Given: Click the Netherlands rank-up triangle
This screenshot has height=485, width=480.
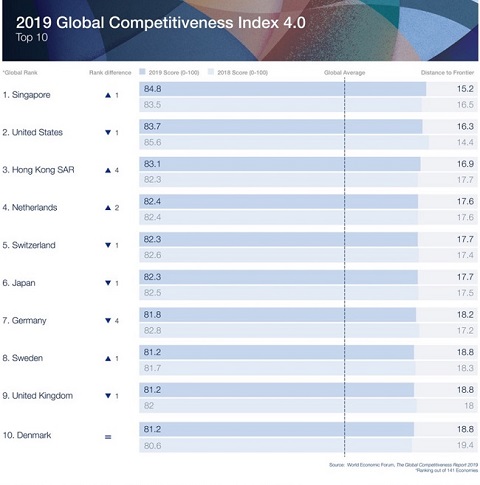Looking at the screenshot, I should point(108,208).
